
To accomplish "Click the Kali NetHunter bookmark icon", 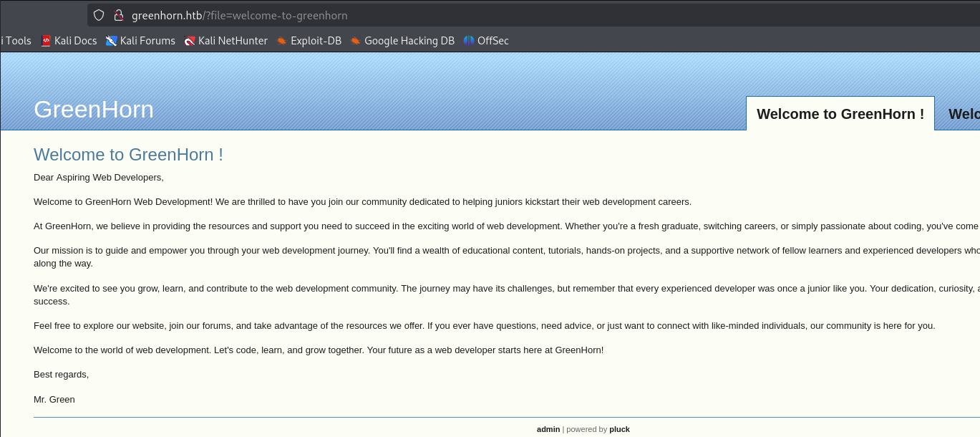I will pos(190,41).
